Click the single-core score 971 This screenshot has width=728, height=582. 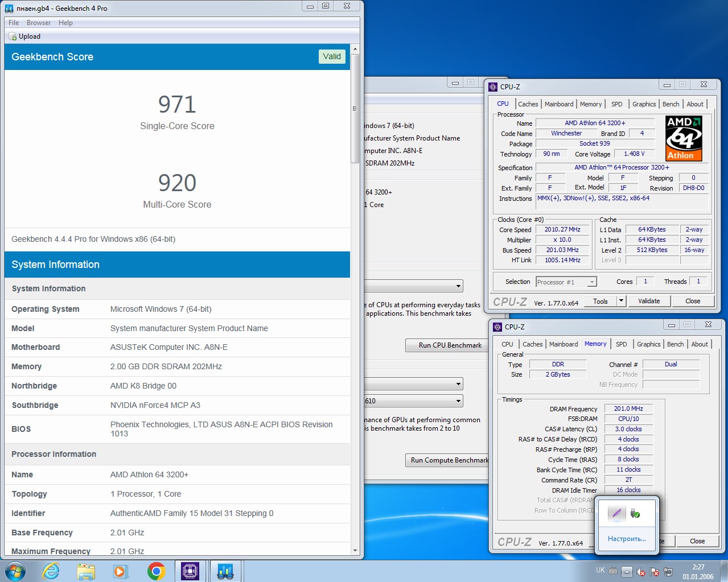177,105
